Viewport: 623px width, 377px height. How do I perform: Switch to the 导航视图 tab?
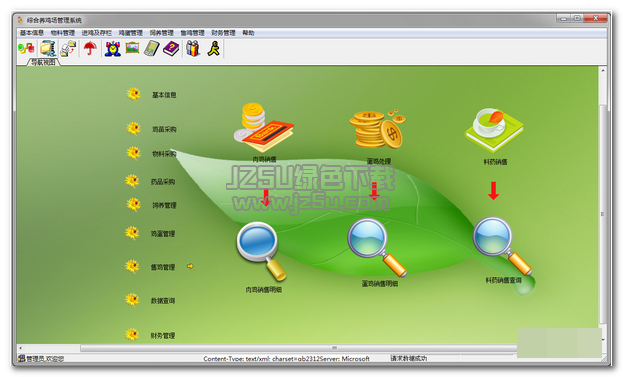[43, 62]
